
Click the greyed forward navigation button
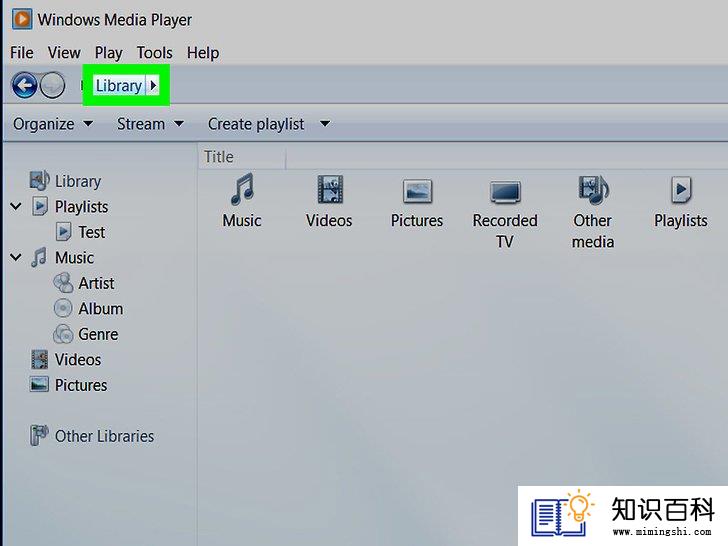pos(52,85)
